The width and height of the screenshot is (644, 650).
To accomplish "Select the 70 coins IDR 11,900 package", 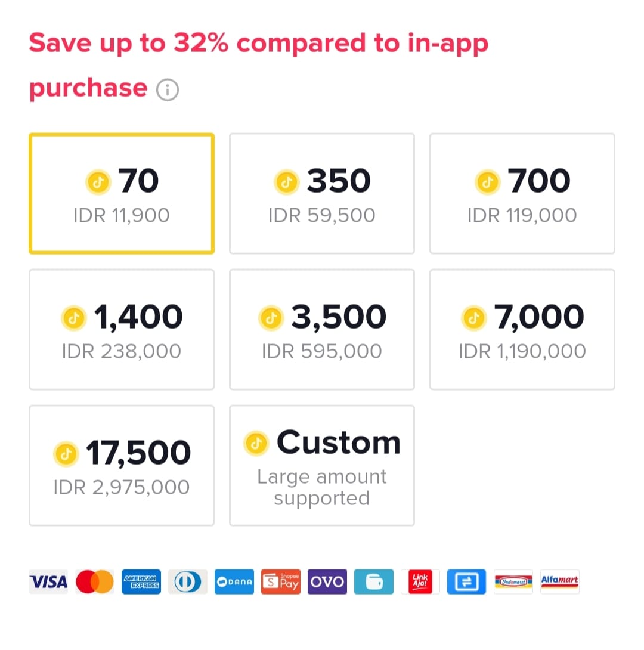I will [122, 194].
